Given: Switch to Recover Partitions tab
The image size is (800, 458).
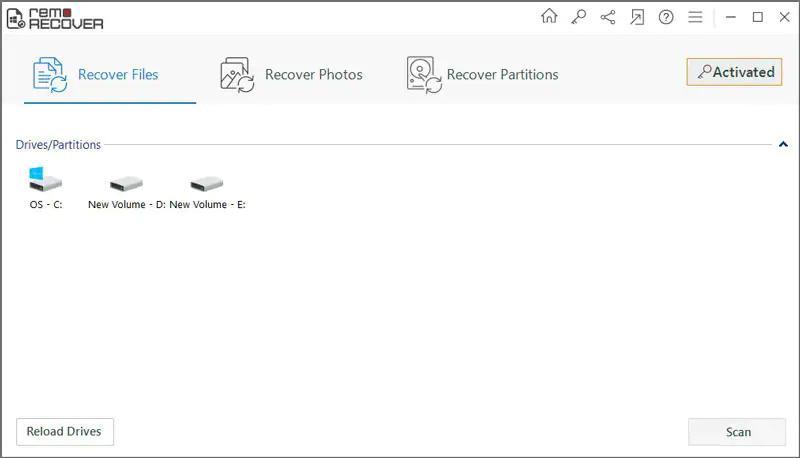Looking at the screenshot, I should [x=482, y=74].
